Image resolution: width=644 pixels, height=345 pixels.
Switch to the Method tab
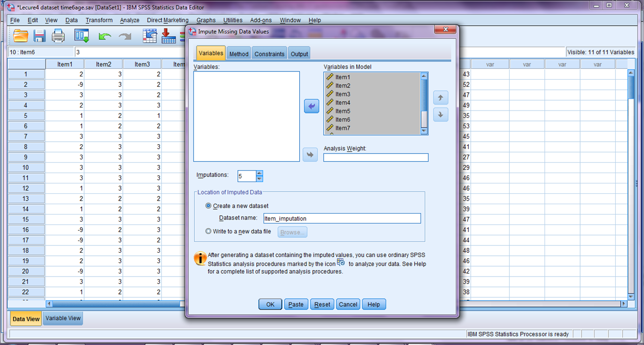coord(239,54)
